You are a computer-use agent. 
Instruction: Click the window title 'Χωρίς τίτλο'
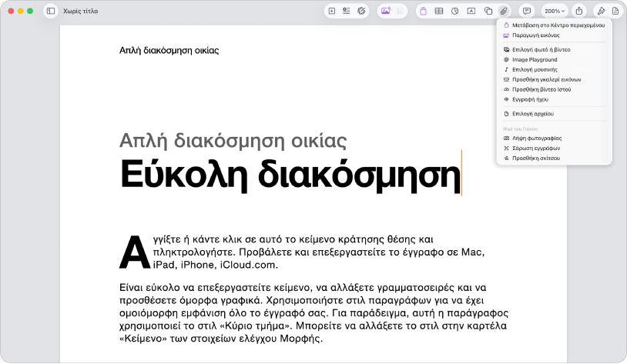point(80,12)
